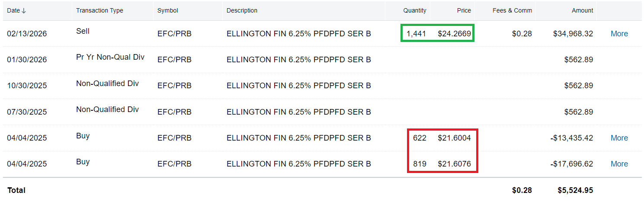
Task: Click the Price column header
Action: click(464, 10)
